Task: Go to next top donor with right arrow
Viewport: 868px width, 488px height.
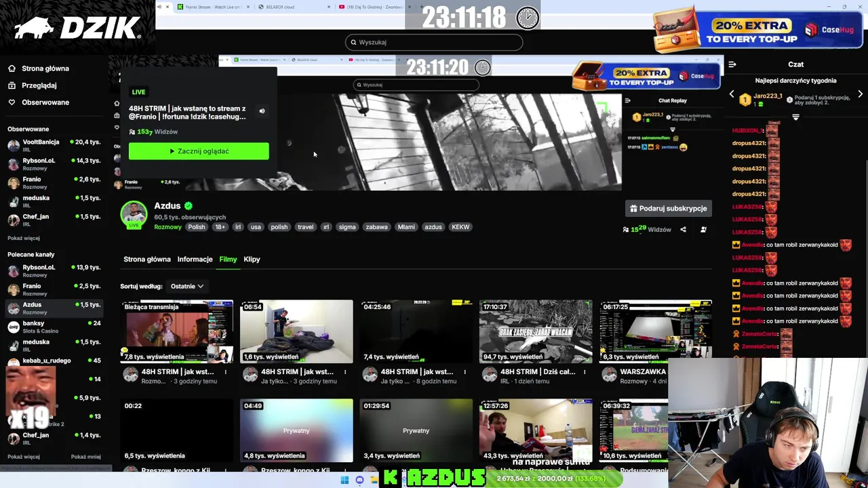Action: tap(860, 94)
